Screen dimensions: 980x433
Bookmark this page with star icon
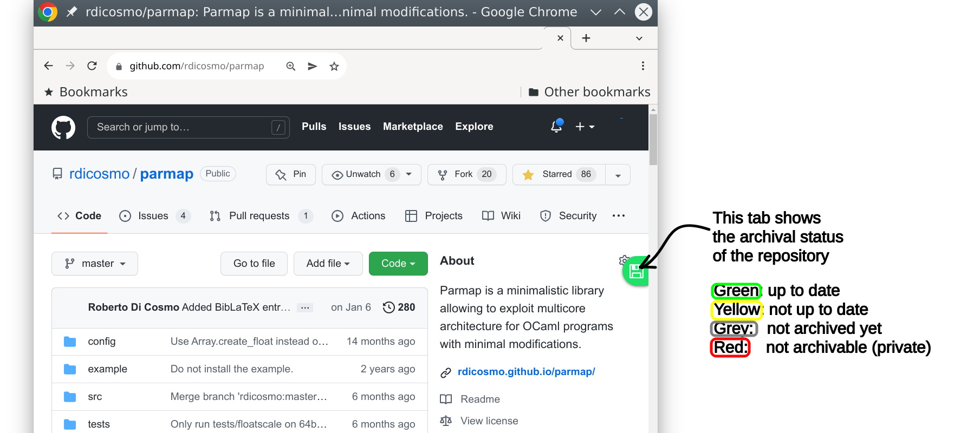334,66
